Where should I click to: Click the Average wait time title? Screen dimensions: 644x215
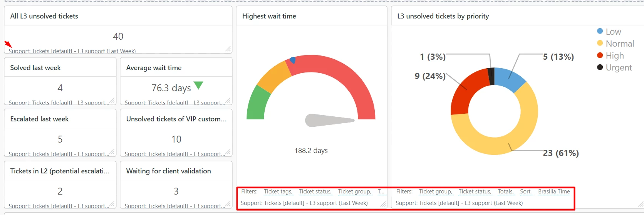(154, 68)
